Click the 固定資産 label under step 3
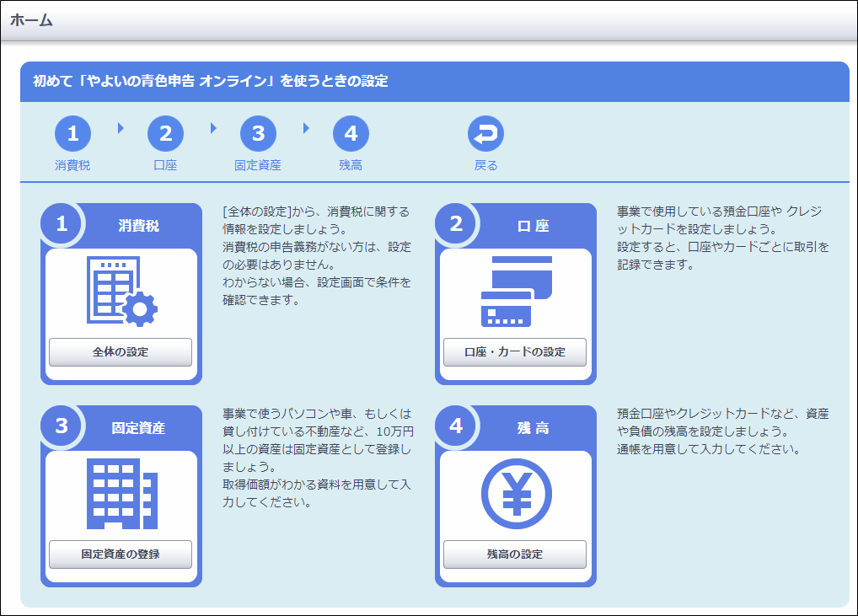The height and width of the screenshot is (616, 858). [x=258, y=165]
